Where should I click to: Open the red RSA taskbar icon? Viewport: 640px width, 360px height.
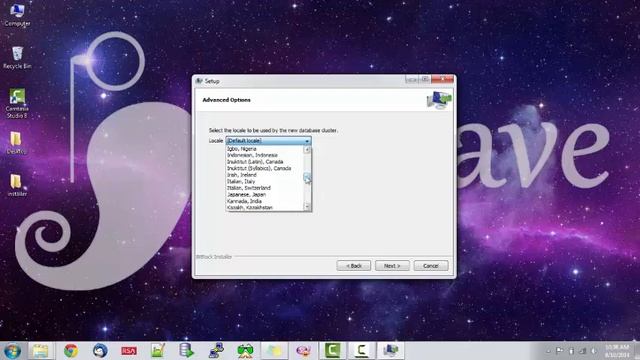129,351
